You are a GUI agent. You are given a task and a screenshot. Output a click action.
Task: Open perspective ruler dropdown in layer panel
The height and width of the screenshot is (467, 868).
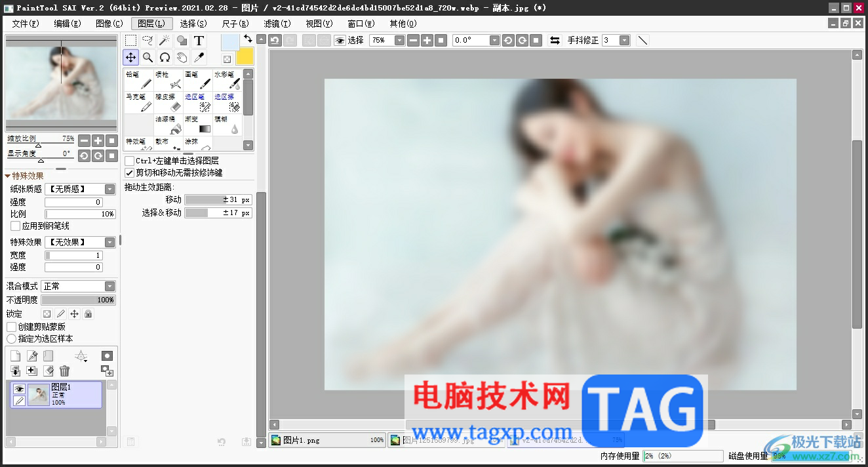click(81, 356)
